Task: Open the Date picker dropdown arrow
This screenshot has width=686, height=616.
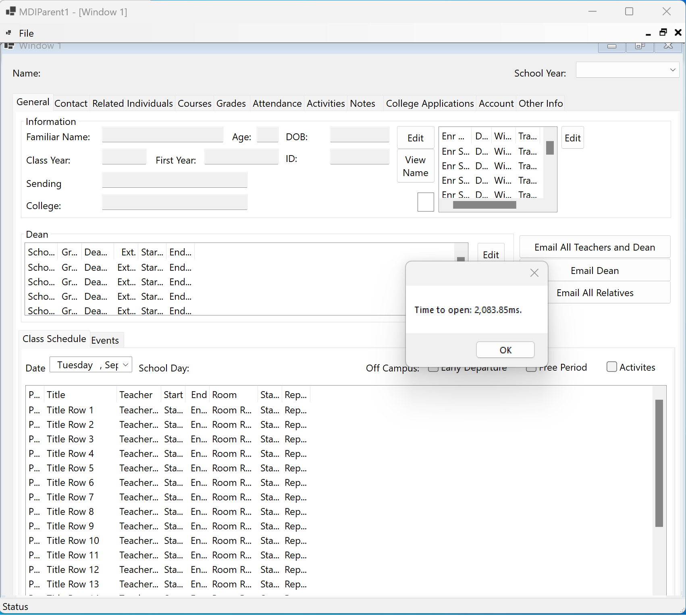Action: (x=126, y=365)
